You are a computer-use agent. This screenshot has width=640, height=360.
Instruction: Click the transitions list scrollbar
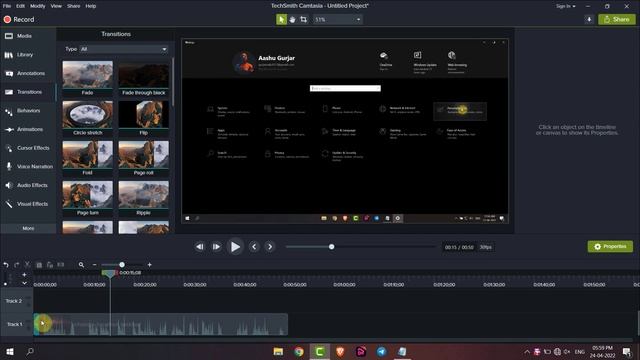[x=173, y=82]
